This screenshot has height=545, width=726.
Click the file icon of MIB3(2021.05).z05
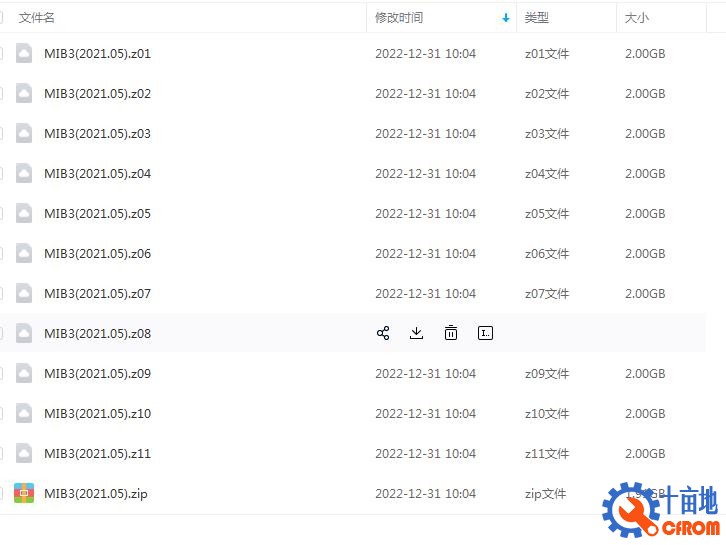(x=24, y=214)
